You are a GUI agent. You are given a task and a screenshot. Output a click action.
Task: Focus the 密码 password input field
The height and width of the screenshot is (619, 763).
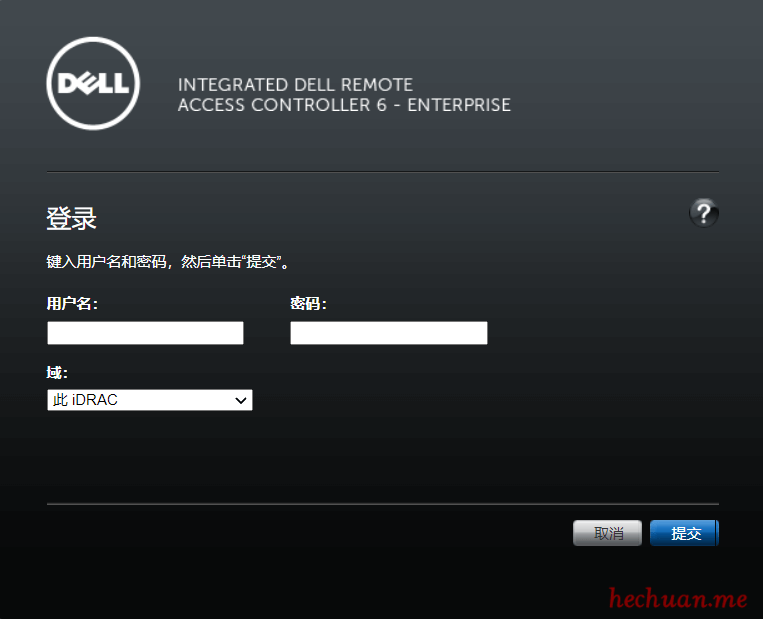[388, 333]
